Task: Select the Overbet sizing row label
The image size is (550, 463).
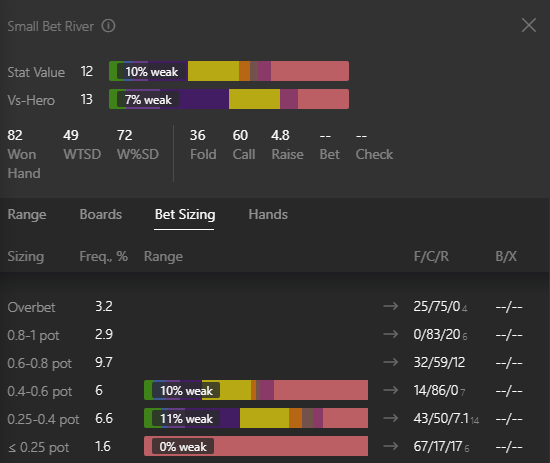Action: [31, 307]
